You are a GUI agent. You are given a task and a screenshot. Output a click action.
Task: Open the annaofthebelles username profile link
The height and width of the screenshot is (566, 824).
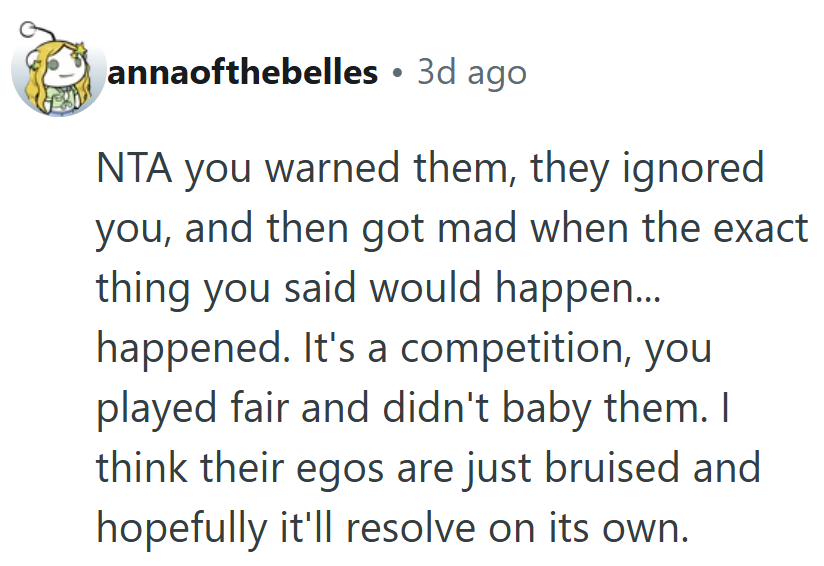245,72
